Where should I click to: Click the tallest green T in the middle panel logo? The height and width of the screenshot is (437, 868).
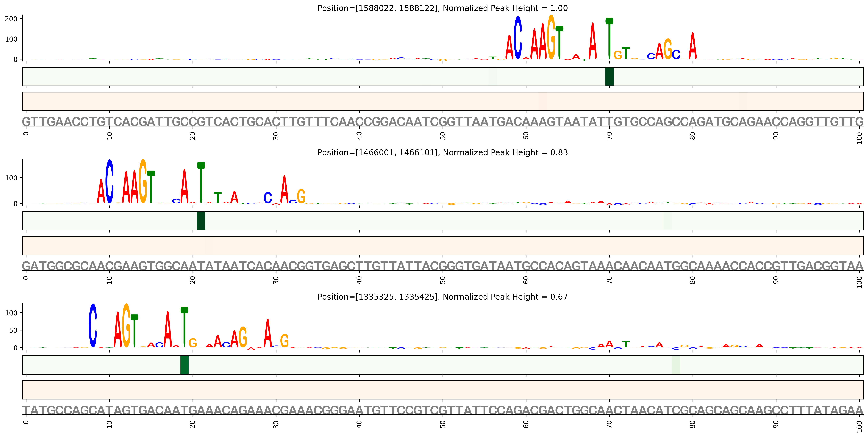point(201,182)
